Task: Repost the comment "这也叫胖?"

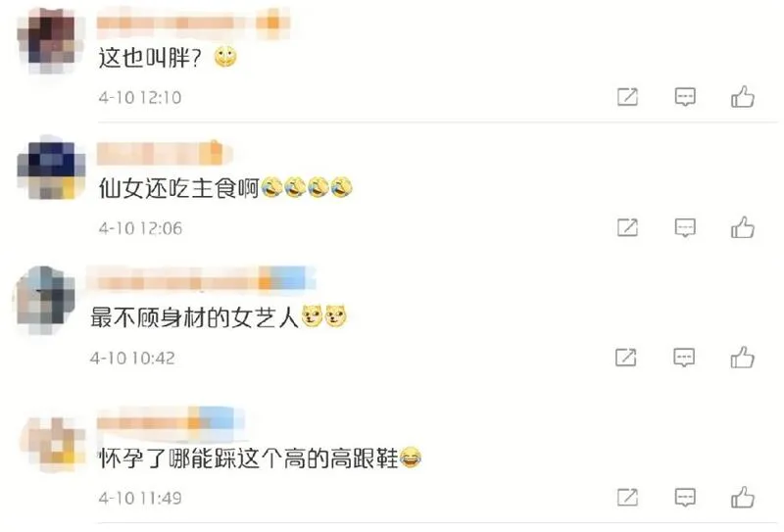Action: pyautogui.click(x=627, y=96)
